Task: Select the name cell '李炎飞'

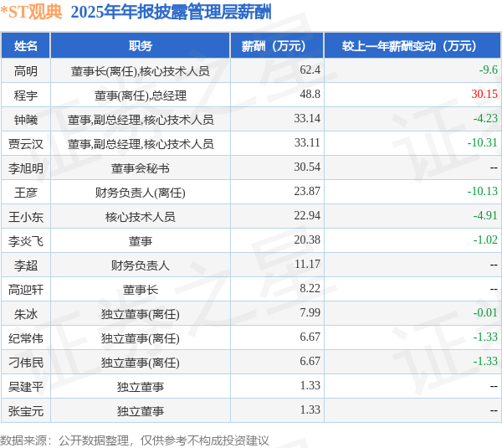Action: [x=26, y=241]
